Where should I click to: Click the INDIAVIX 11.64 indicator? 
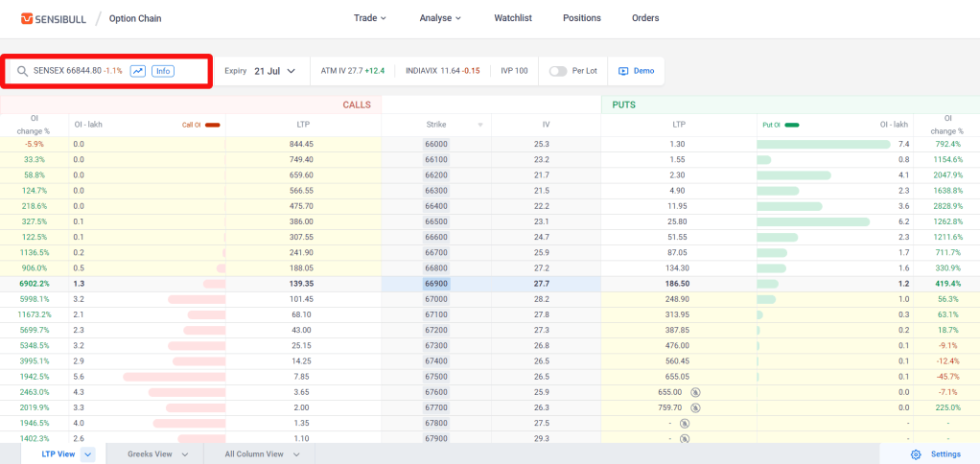click(x=442, y=71)
